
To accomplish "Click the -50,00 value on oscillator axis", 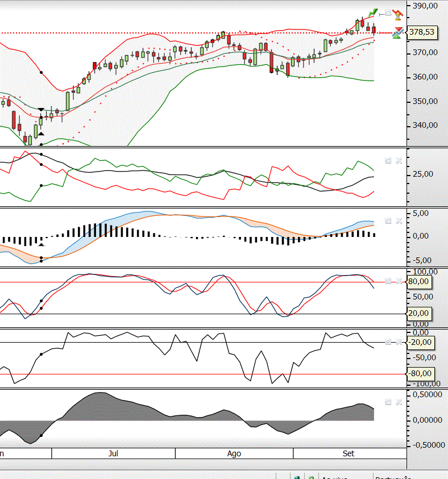I will (424, 357).
